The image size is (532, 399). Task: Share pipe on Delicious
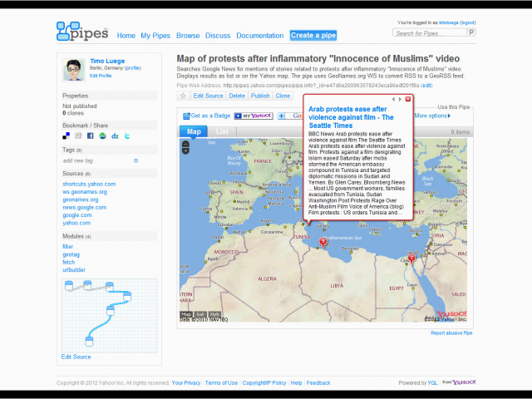[66, 136]
